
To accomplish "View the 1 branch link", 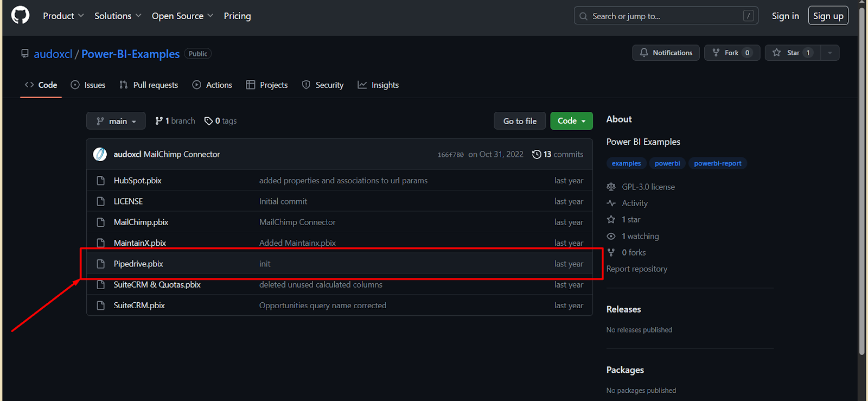I will (175, 121).
